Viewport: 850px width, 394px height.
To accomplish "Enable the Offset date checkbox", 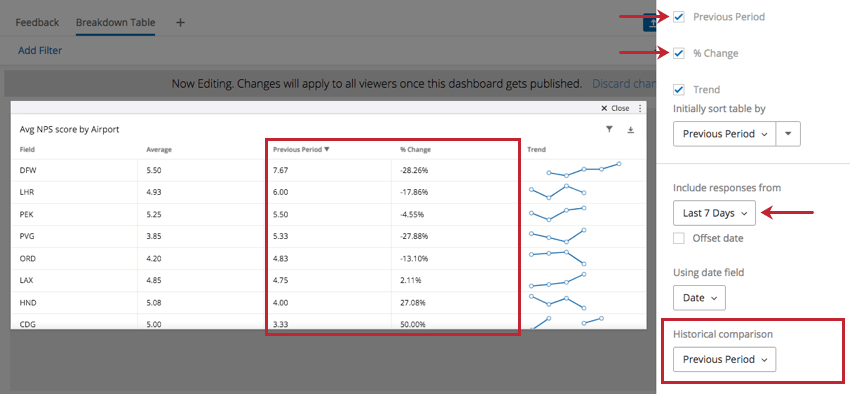I will (679, 238).
